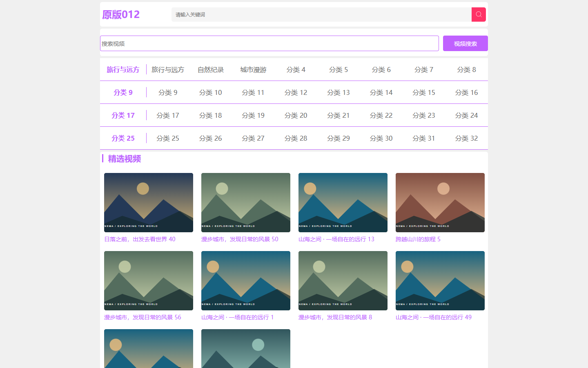
Task: Open the 城市漫游 category
Action: click(x=253, y=70)
